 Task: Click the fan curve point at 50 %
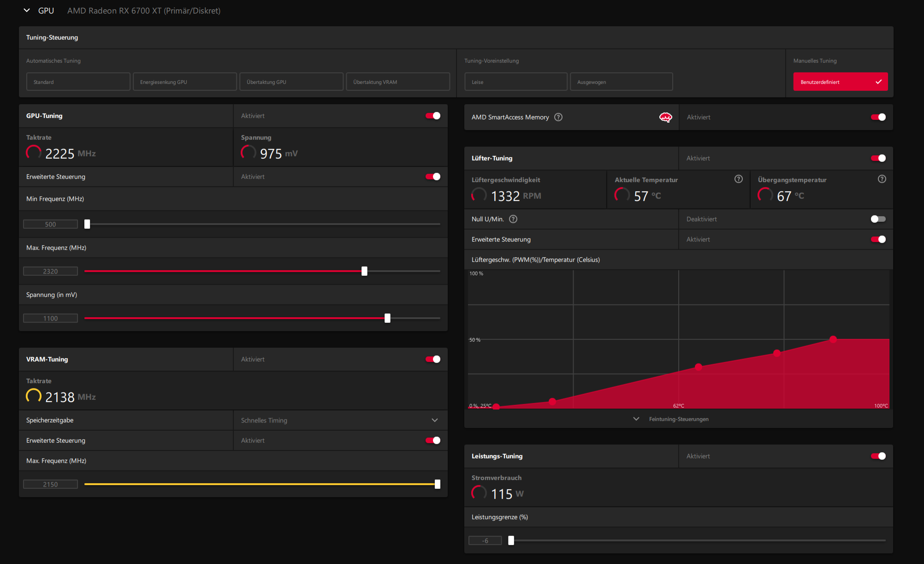pyautogui.click(x=833, y=339)
